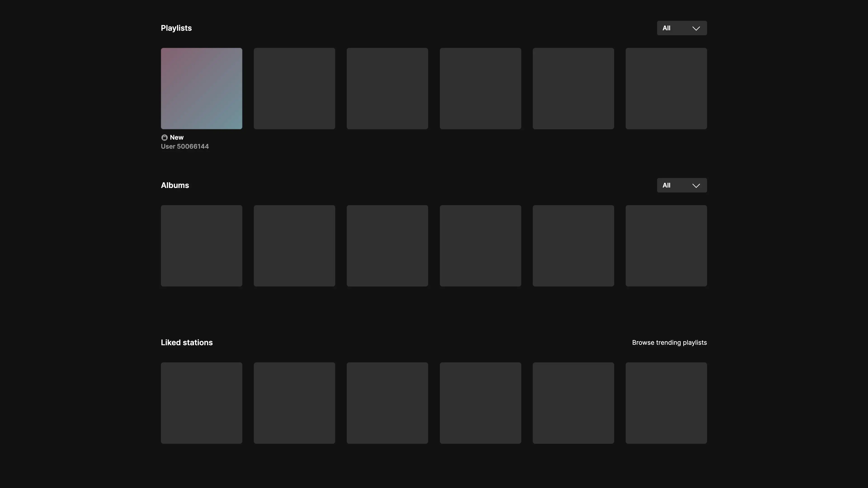The image size is (868, 488).
Task: Select the first empty Liked stations tile
Action: tap(201, 403)
